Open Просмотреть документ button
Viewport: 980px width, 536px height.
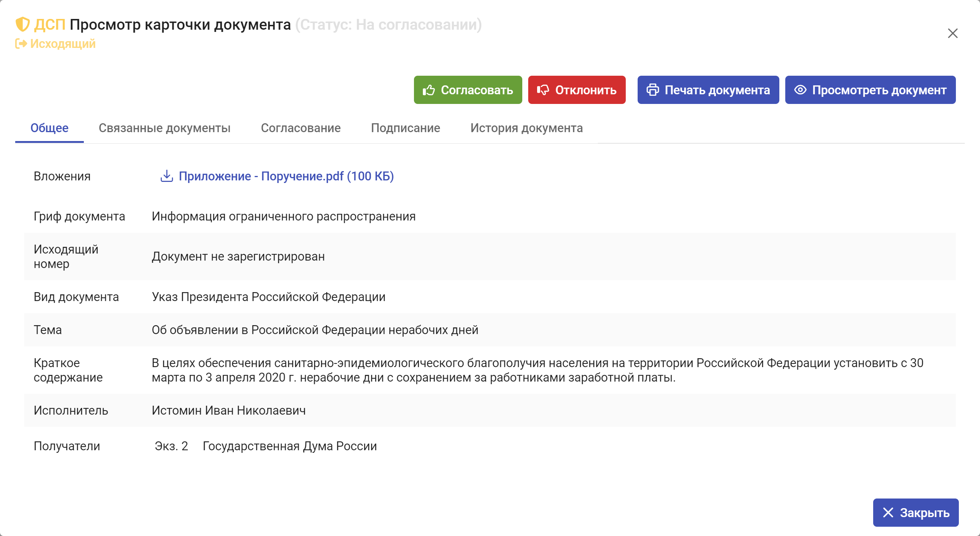coord(870,90)
